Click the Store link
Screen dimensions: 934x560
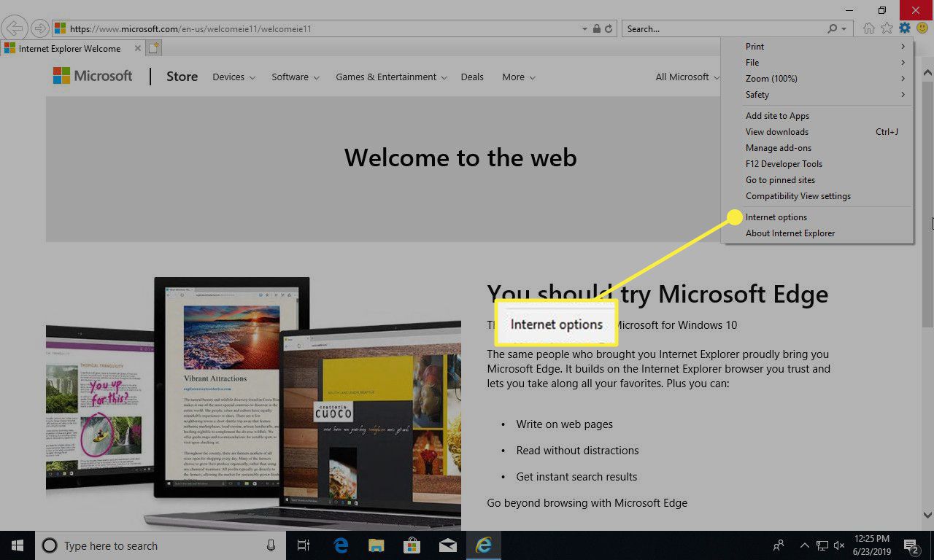point(182,77)
